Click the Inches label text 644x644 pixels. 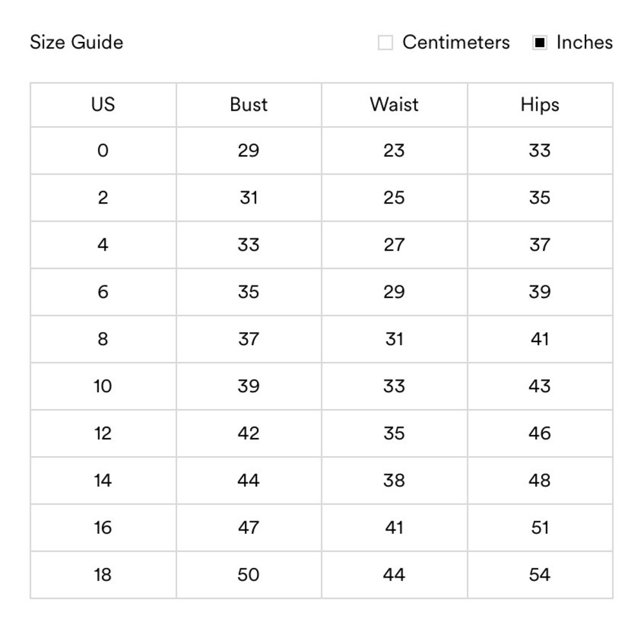click(x=585, y=43)
